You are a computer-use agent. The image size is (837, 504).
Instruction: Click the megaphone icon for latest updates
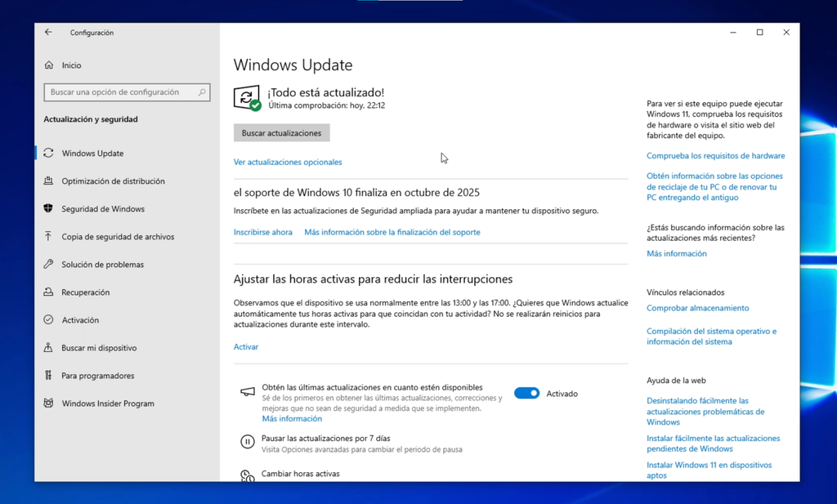247,392
